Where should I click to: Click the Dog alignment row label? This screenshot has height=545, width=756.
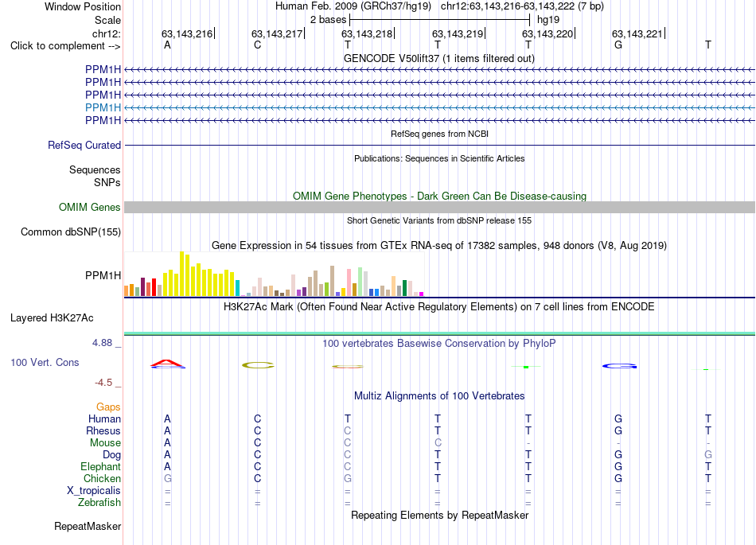pos(111,455)
